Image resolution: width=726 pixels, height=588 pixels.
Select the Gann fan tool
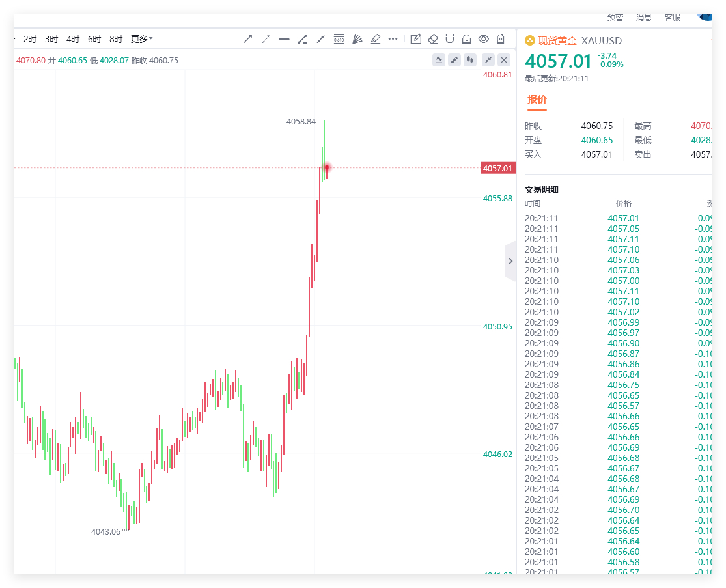pos(357,39)
